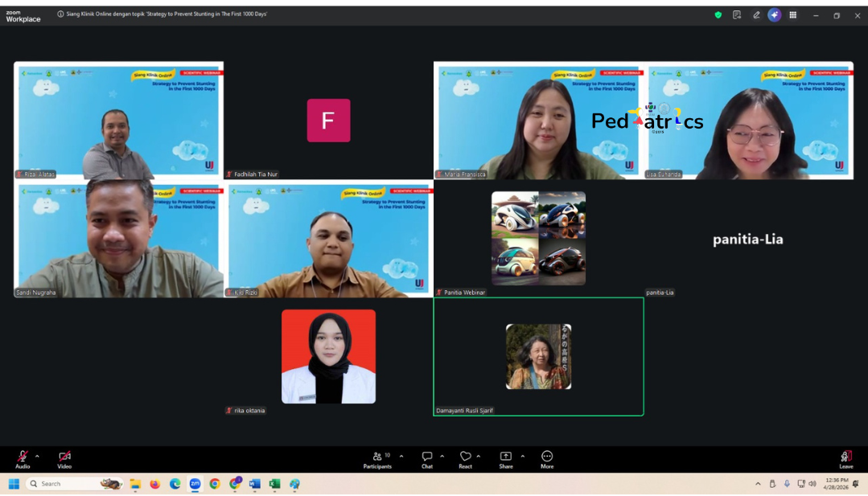Click the Share screen icon
Image resolution: width=868 pixels, height=496 pixels.
pos(505,458)
